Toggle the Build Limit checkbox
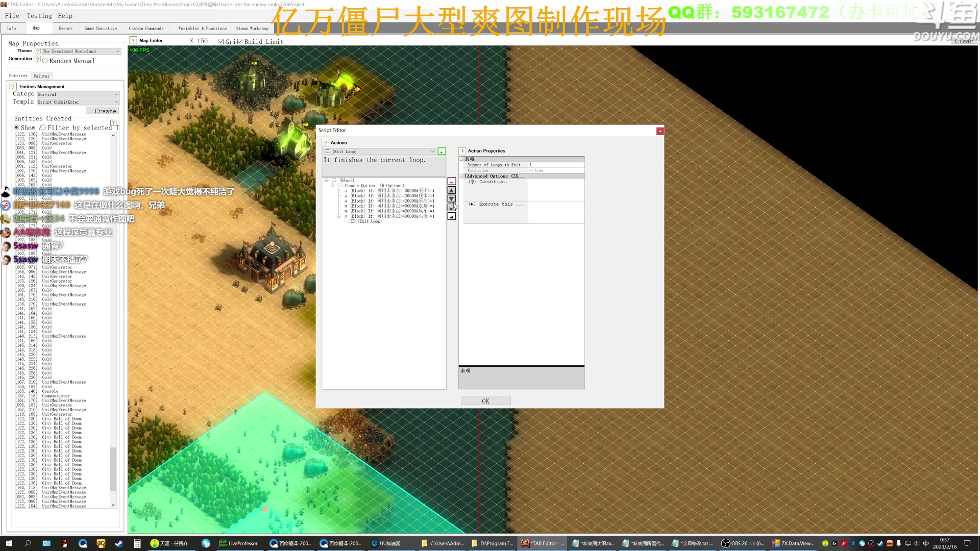980x551 pixels. coord(240,42)
